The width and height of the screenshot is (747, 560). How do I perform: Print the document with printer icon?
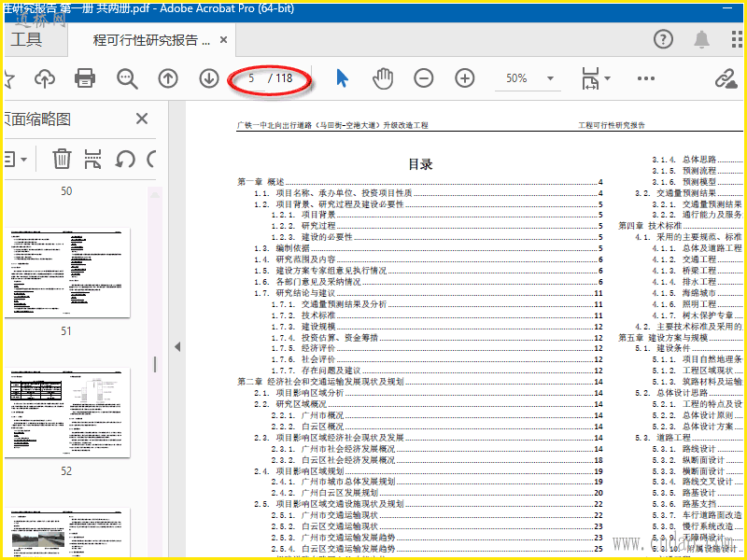click(x=85, y=78)
